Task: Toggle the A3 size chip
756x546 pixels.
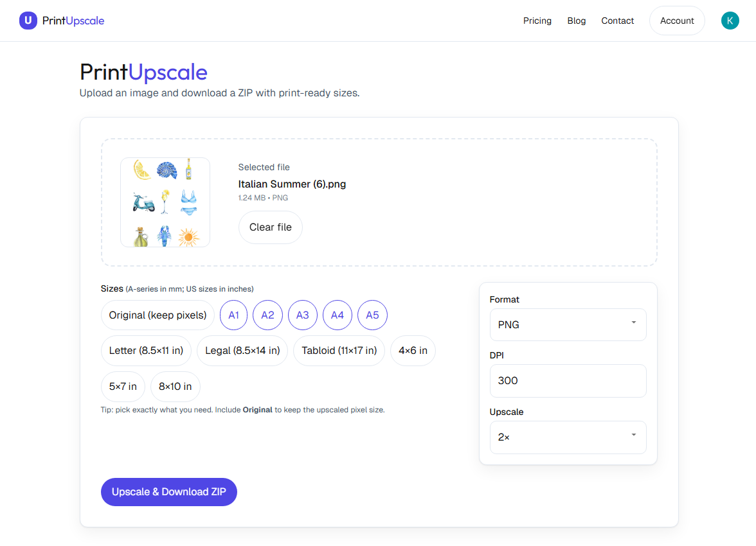Action: [x=302, y=315]
